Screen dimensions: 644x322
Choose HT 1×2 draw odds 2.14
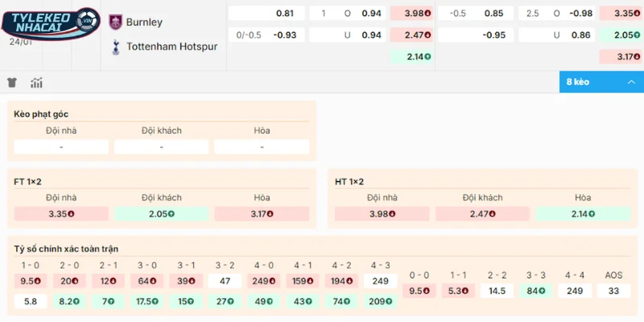583,213
